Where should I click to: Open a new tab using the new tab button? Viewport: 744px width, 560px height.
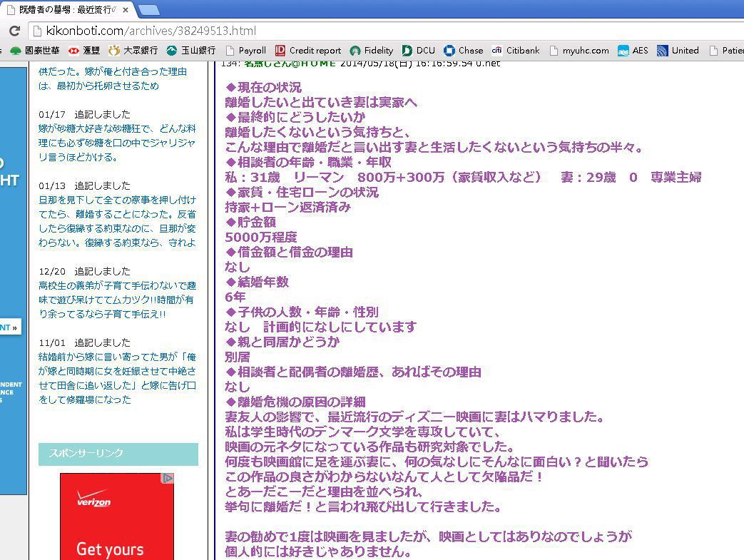(x=148, y=10)
